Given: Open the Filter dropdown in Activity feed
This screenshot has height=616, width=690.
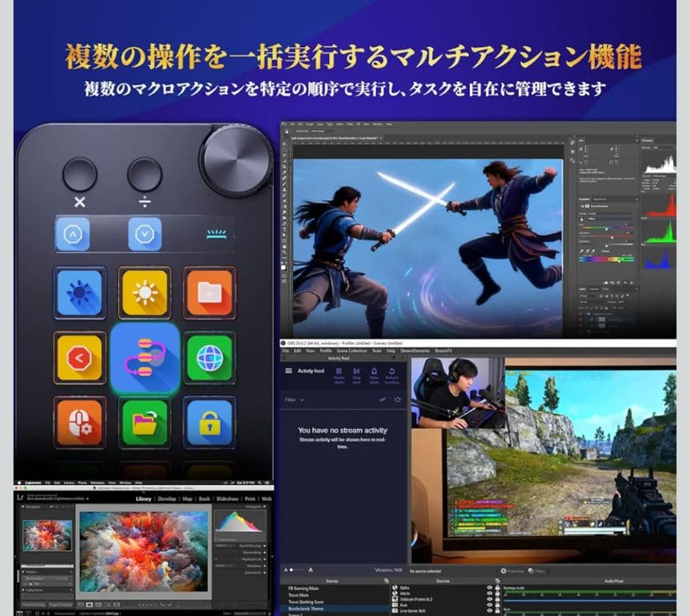Looking at the screenshot, I should [x=295, y=399].
